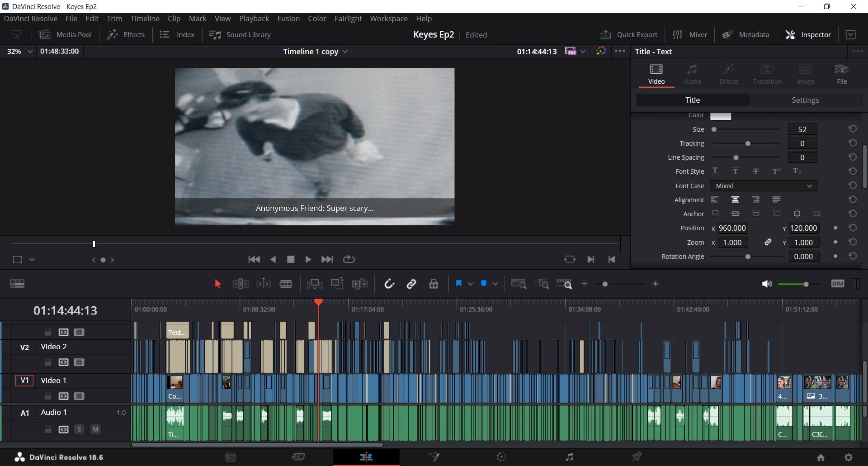Add a blue flag to clip
Screen dimensions: 868x466
click(x=459, y=284)
